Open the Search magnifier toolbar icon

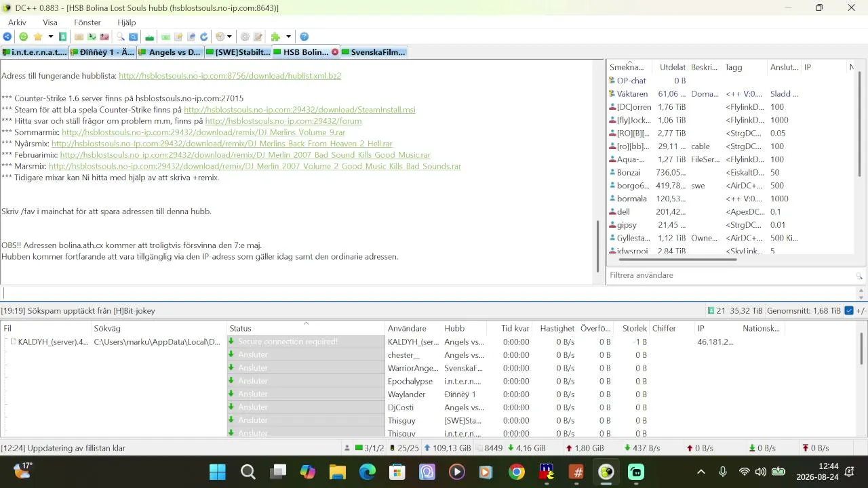(121, 37)
